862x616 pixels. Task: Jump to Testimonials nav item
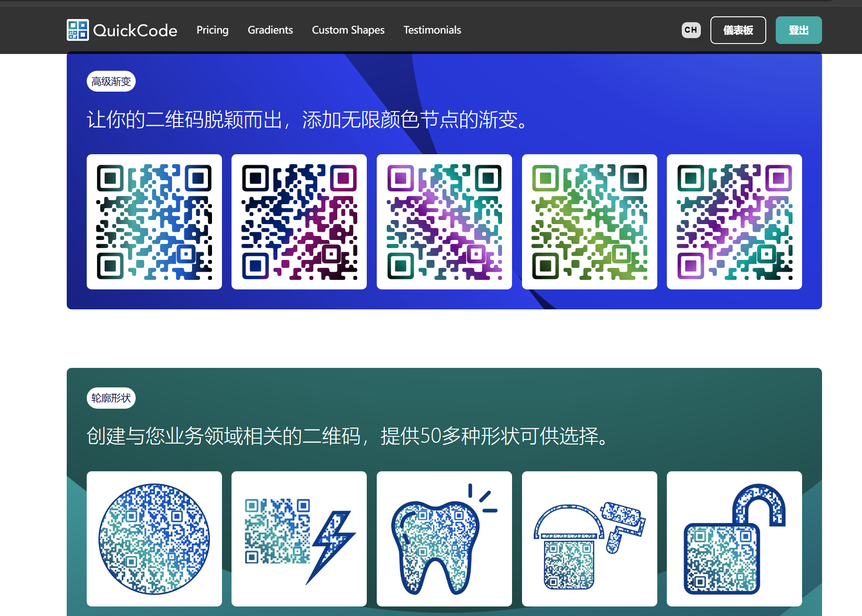coord(432,30)
